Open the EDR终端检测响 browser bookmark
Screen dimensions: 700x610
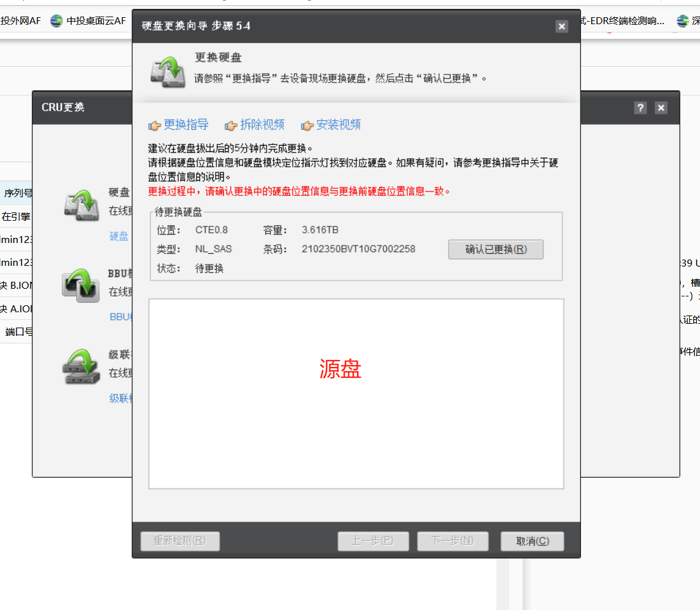coord(623,21)
